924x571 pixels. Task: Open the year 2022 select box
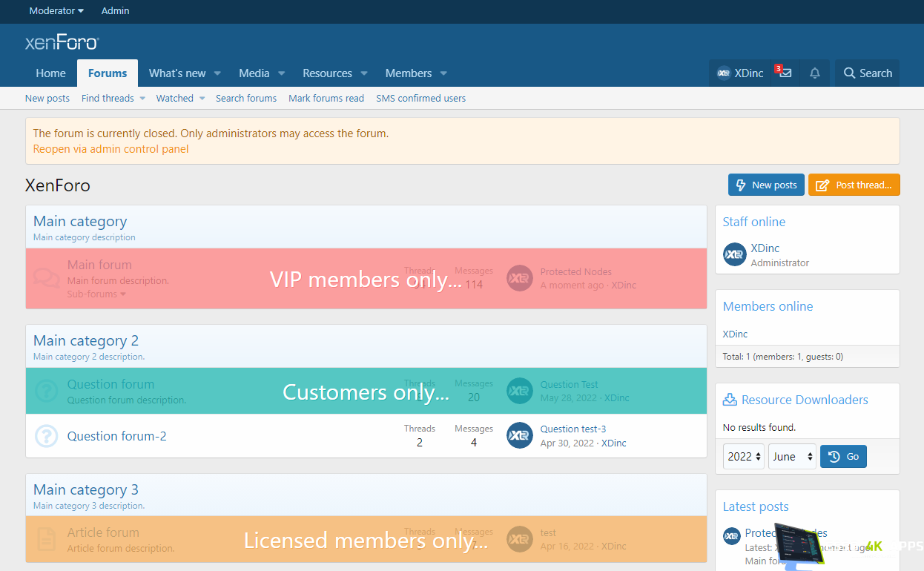(744, 457)
